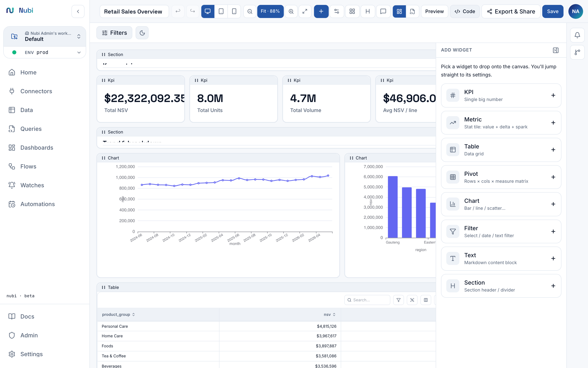The height and width of the screenshot is (368, 588).
Task: Click the Nubi logo
Action: tap(20, 10)
